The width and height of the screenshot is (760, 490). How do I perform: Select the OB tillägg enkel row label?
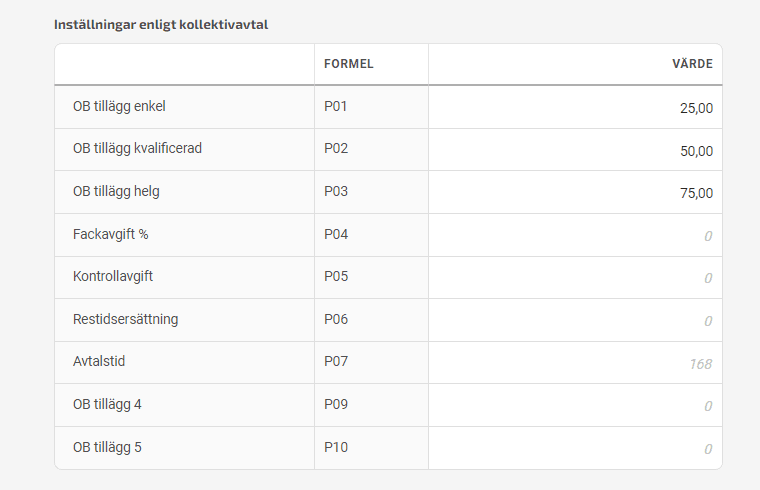click(119, 106)
